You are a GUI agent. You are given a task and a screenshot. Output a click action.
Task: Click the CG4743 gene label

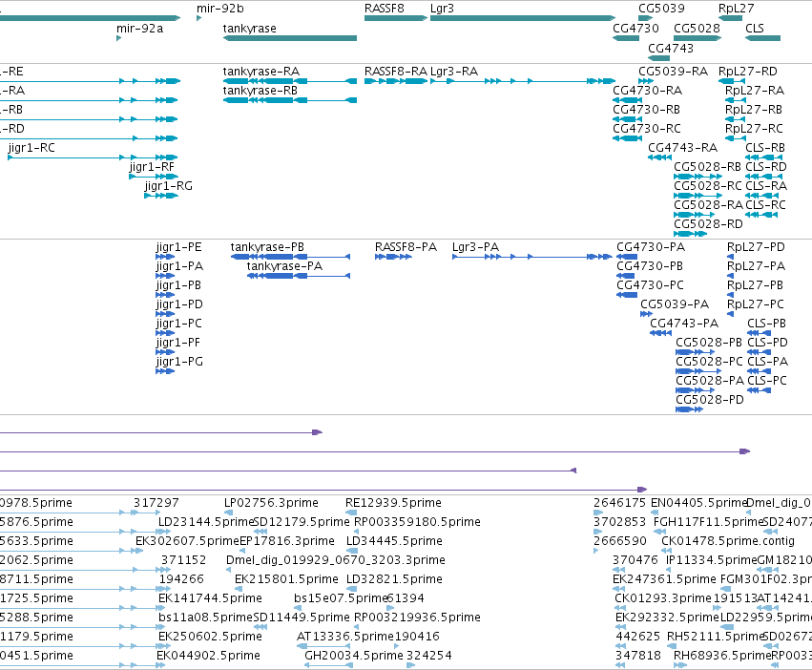coord(670,48)
